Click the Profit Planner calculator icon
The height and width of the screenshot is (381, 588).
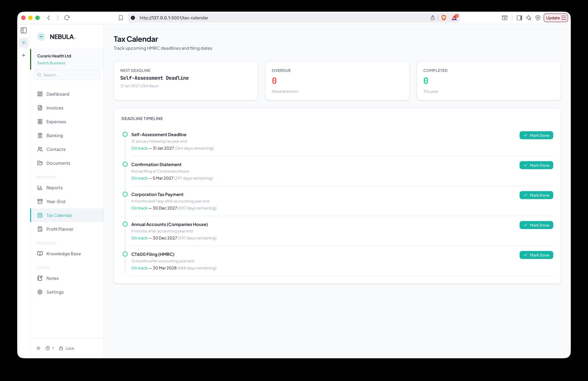(40, 229)
